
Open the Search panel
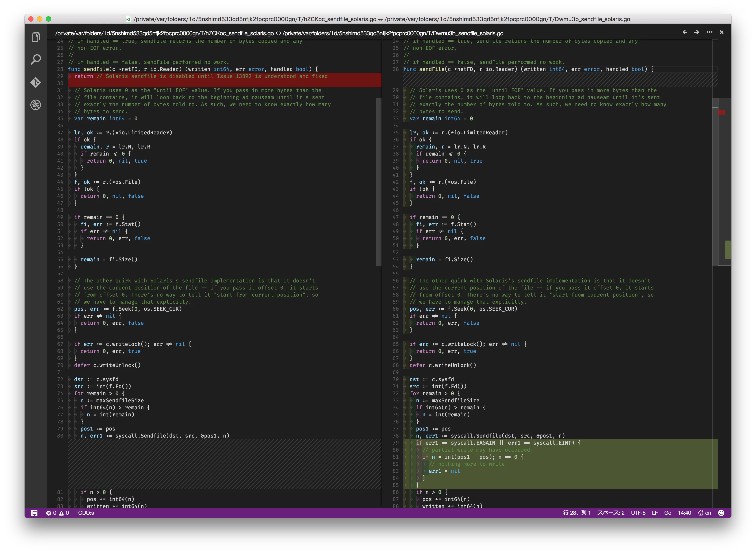click(x=35, y=59)
